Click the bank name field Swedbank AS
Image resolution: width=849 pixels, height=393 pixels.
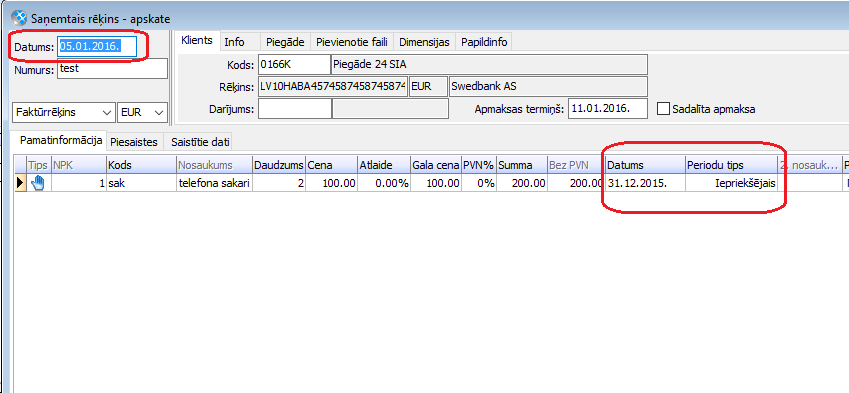pyautogui.click(x=548, y=86)
